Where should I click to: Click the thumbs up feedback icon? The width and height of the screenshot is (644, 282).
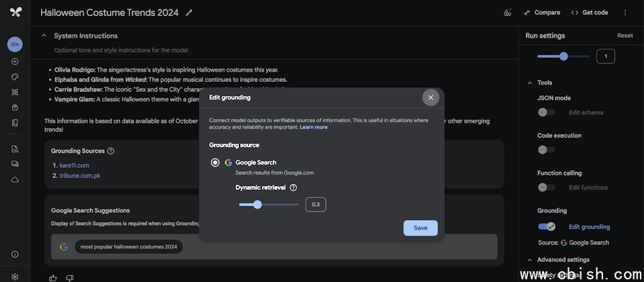coord(53,277)
